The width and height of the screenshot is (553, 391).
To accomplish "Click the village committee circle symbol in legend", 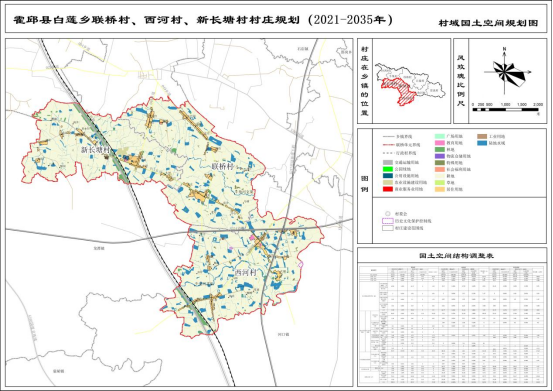I will coord(388,214).
